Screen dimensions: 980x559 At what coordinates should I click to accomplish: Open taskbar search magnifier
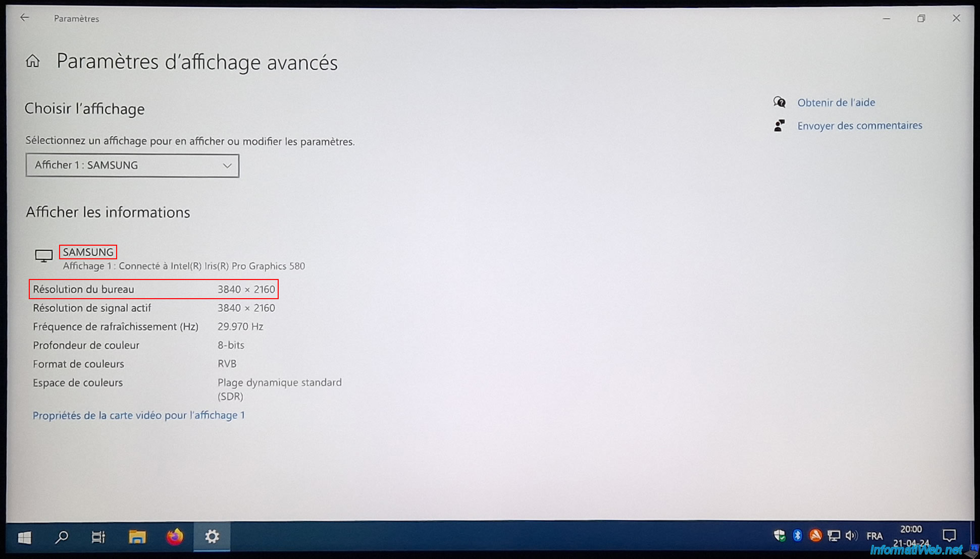[62, 537]
